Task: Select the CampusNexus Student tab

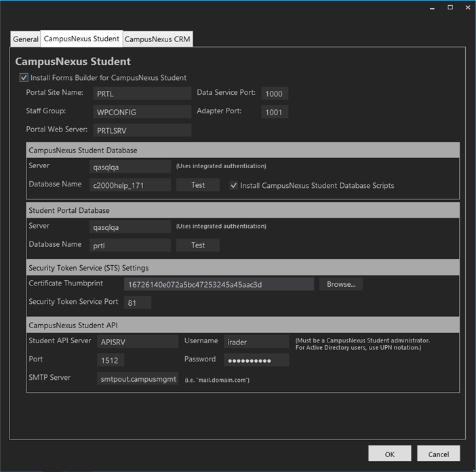Action: click(81, 39)
